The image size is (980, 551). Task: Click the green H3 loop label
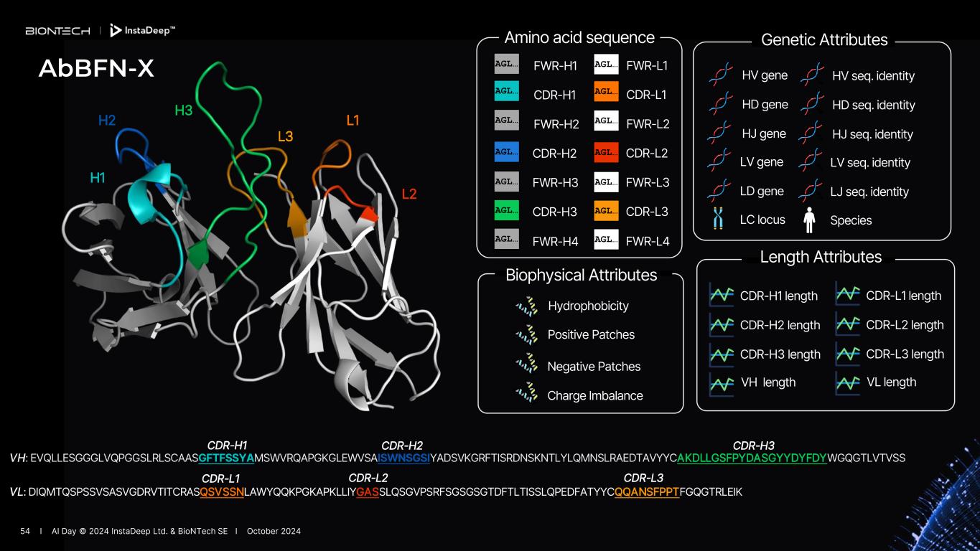pos(184,110)
